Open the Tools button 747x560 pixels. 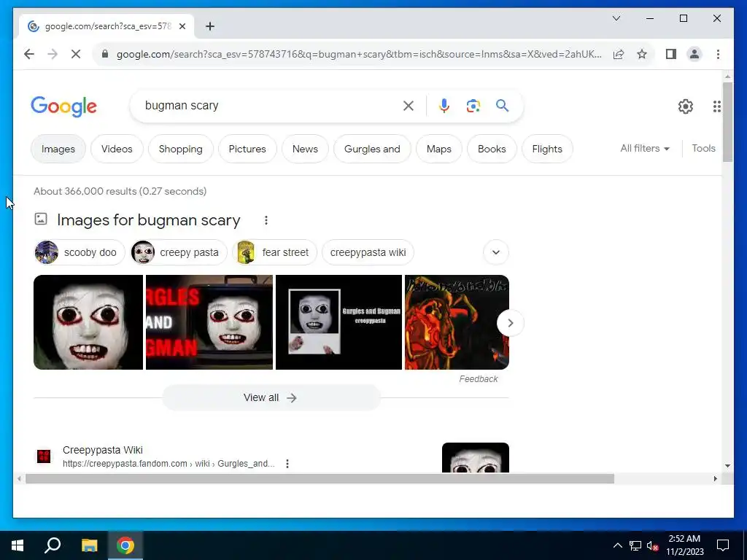click(x=703, y=149)
